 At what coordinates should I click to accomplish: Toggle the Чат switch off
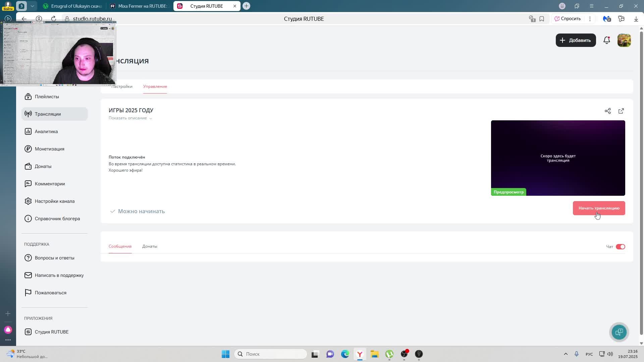tap(620, 247)
